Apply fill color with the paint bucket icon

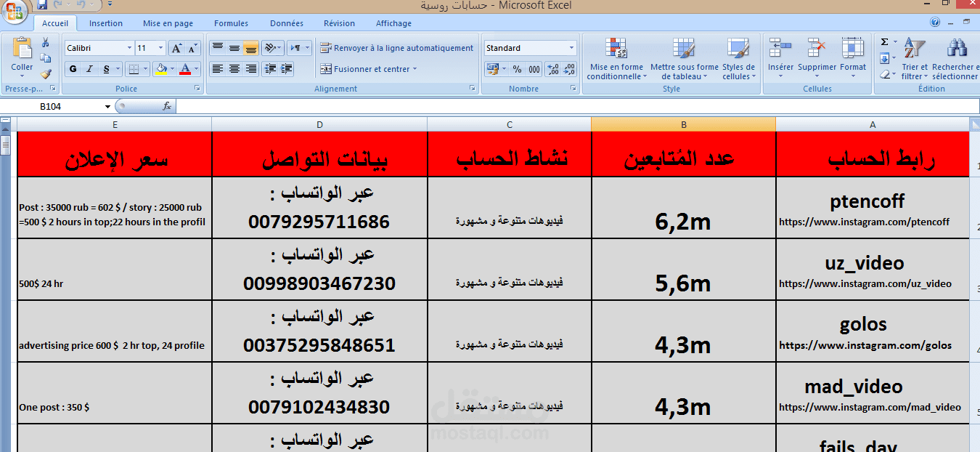161,69
